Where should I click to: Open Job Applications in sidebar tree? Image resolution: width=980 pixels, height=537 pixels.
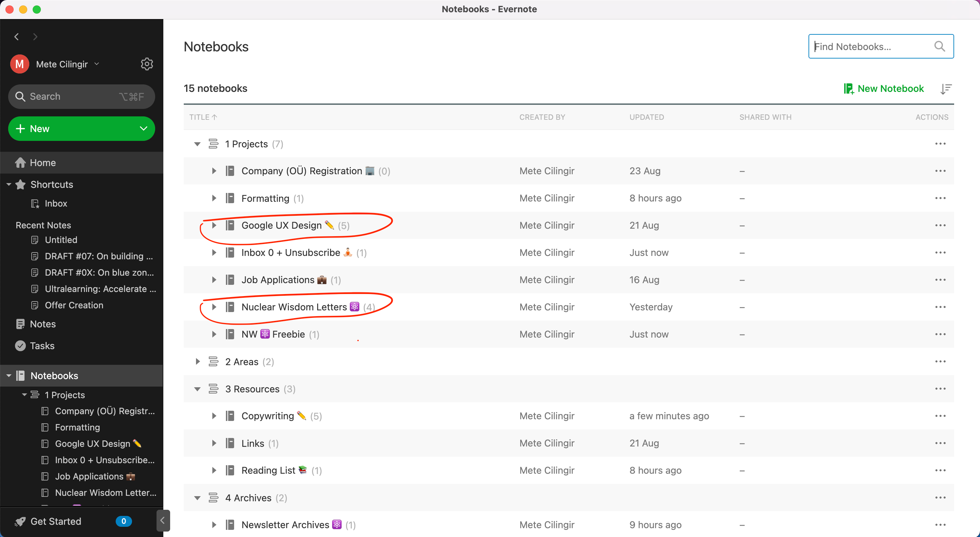pos(95,476)
